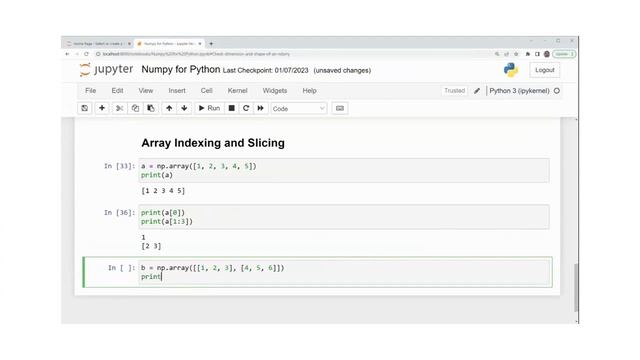Click the Python logo icon

click(x=511, y=70)
